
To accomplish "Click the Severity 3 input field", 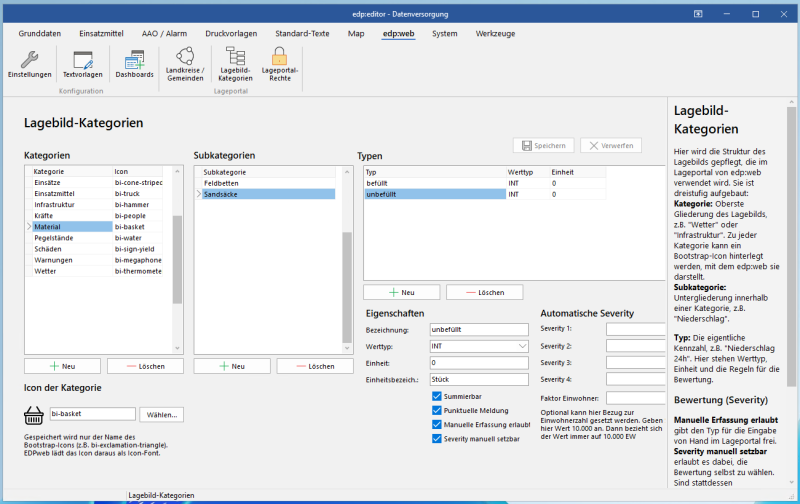I will [636, 363].
